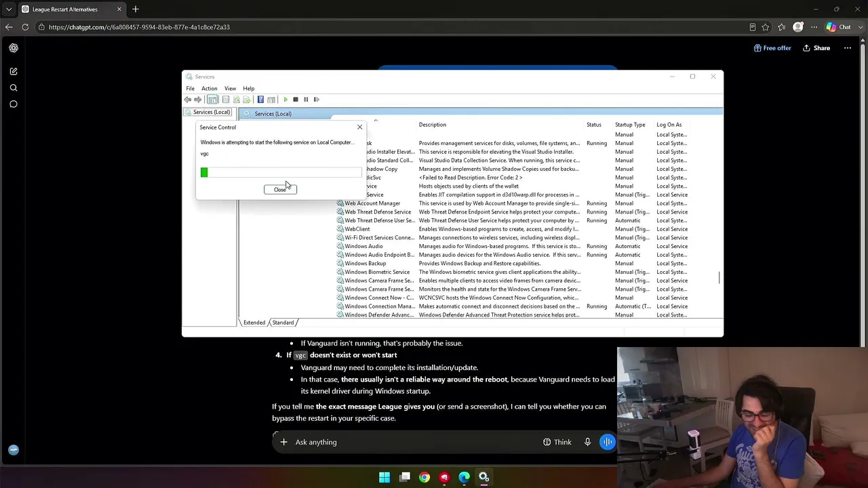Viewport: 868px width, 488px height.
Task: Open the browser tab list dropdown
Action: click(9, 9)
